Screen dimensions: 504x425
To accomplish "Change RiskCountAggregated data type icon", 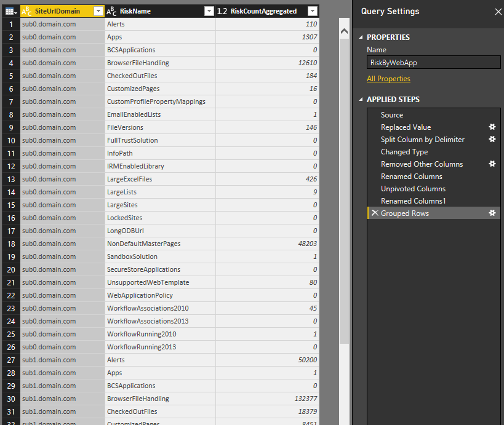I will 222,11.
